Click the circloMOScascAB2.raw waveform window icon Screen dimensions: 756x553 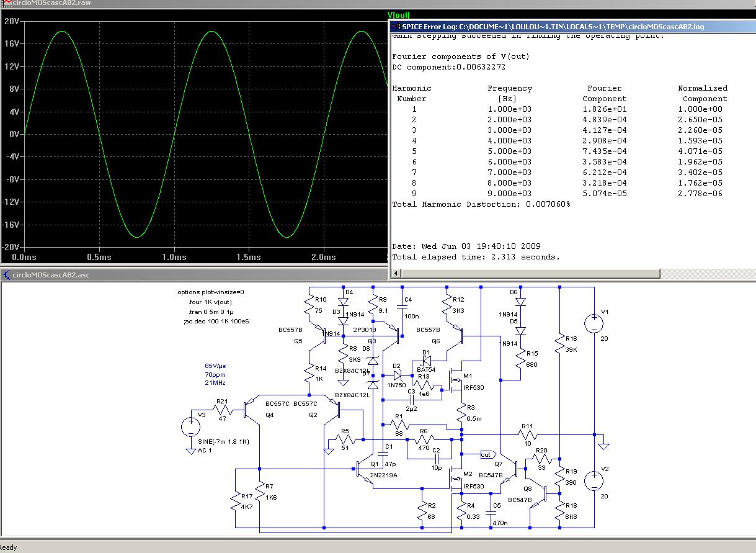5,4
